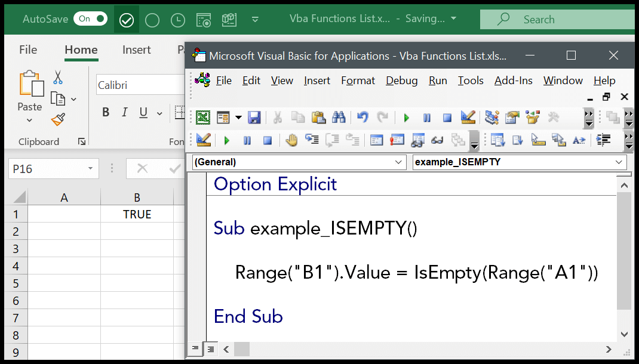Pause code execution with the Break icon

point(426,118)
